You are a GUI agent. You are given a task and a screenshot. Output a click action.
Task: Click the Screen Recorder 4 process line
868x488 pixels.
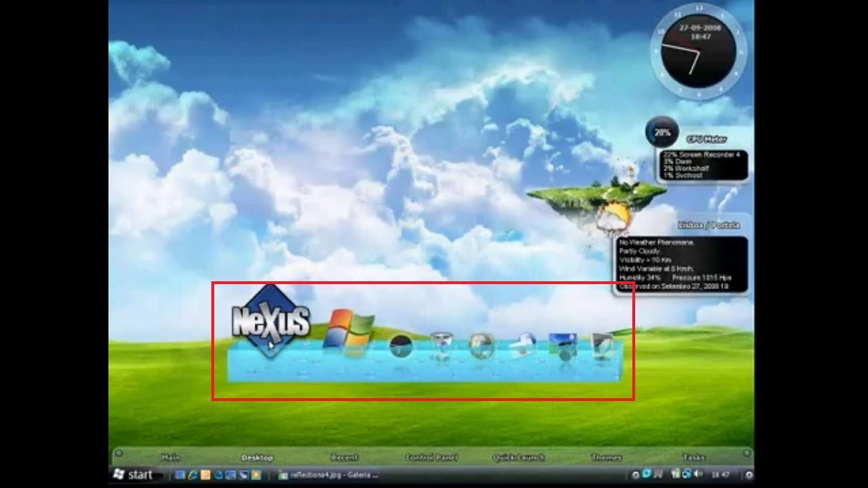coord(701,154)
